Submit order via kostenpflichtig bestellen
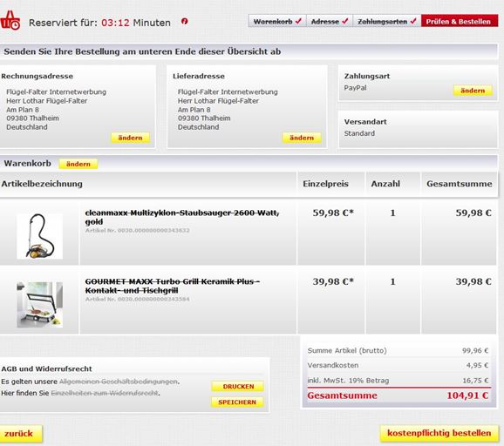Screen dimensions: 504x446 pos(439,433)
